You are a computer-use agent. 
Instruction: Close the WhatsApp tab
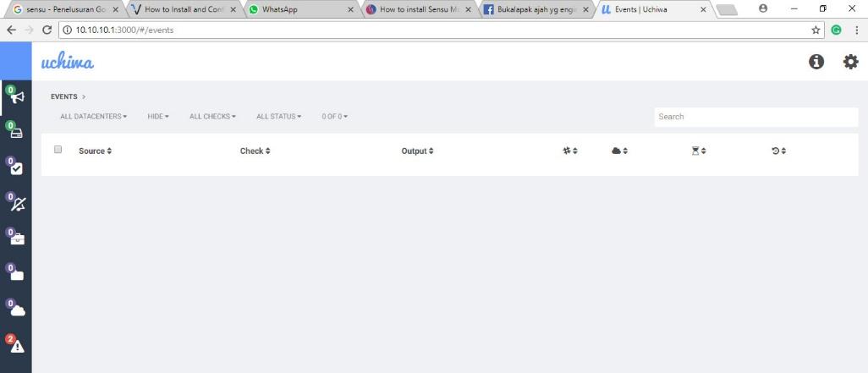(350, 9)
